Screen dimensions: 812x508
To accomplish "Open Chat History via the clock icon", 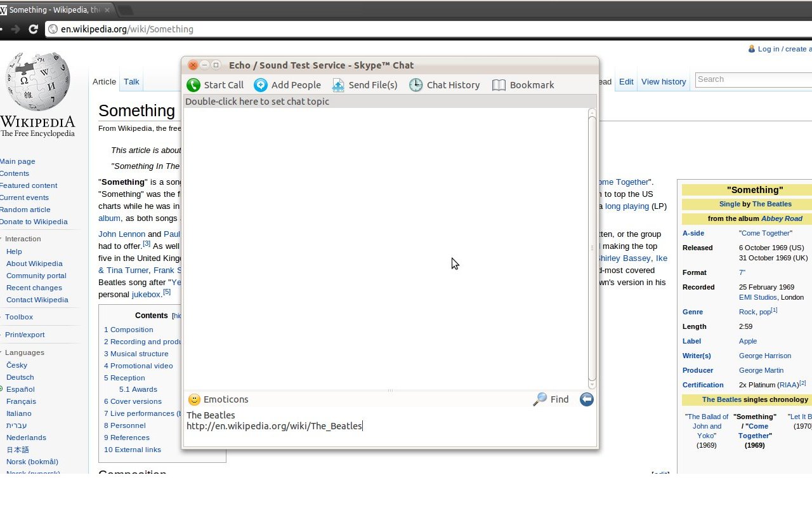I will click(x=416, y=85).
